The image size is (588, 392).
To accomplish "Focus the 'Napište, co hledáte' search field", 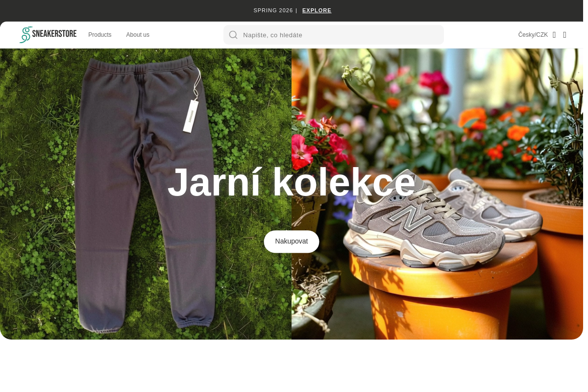I will 338,35.
